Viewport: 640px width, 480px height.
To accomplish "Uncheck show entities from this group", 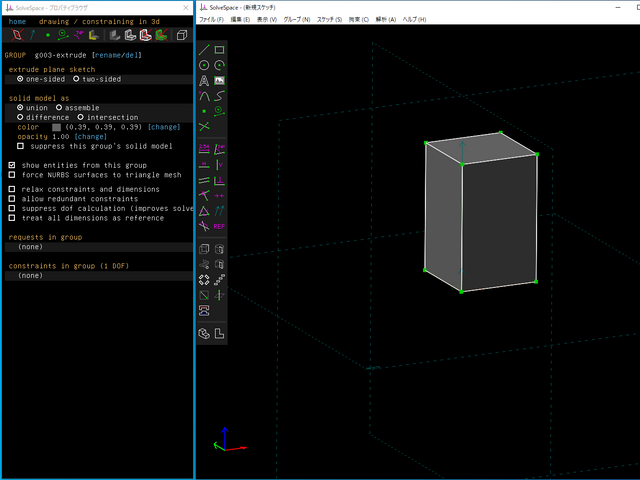I will [12, 165].
